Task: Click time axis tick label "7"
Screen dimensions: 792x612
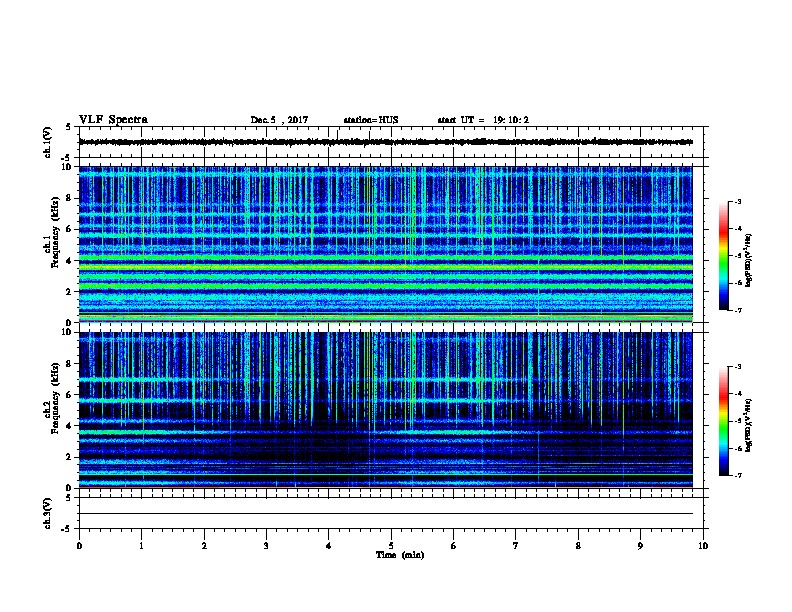Action: [x=516, y=546]
